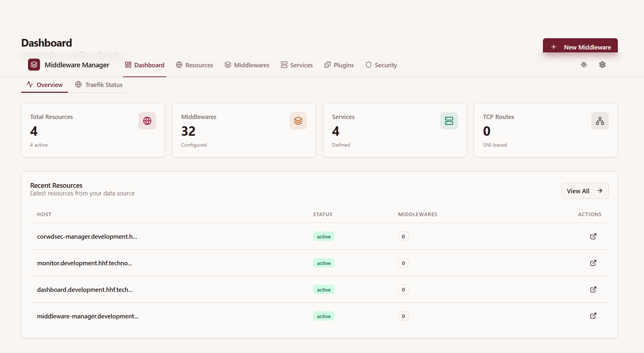Switch to the Traefik Status tab
This screenshot has height=353, width=644.
tap(99, 85)
